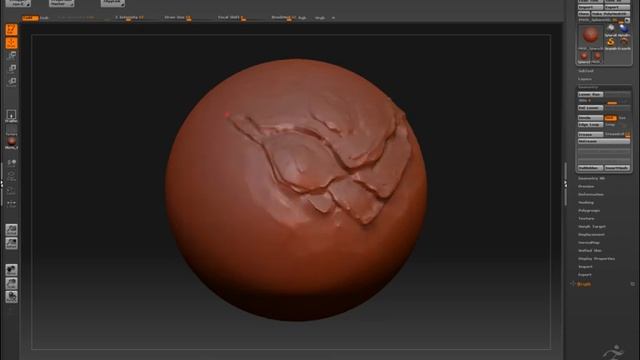Screen dimensions: 640x360
Task: Click the Del Lower button
Action: point(590,108)
